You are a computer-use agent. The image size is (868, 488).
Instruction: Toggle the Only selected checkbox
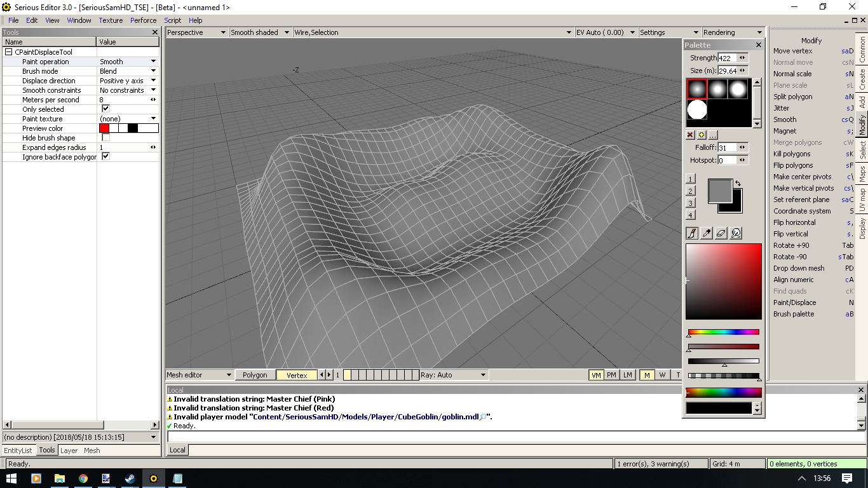point(105,109)
